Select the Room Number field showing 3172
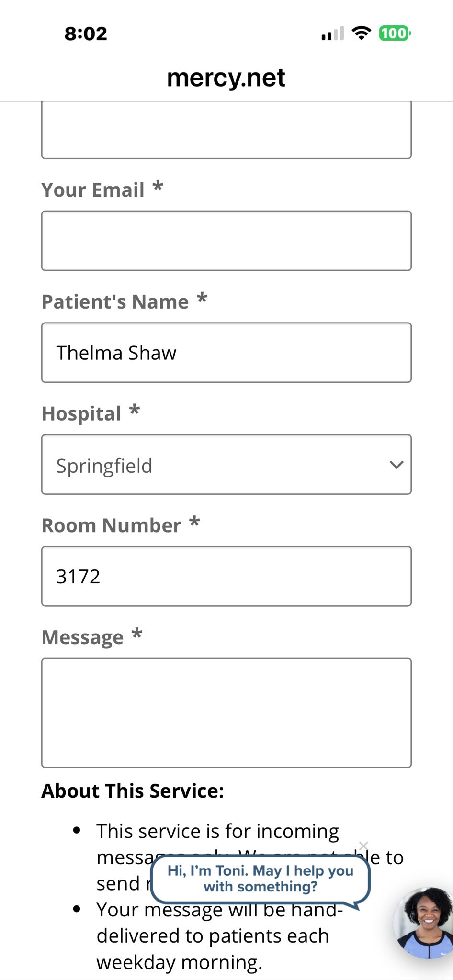453x980 pixels. click(226, 576)
